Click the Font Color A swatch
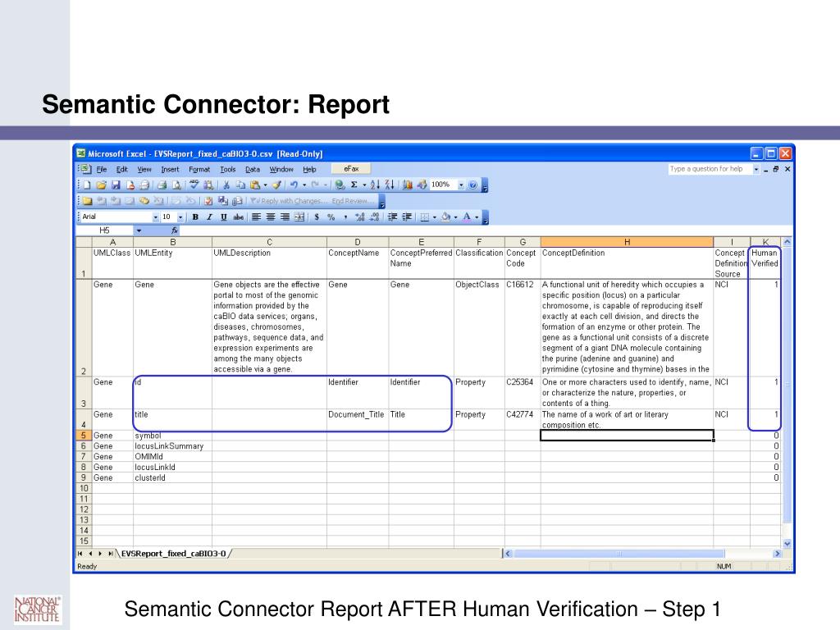Screen dimensions: 840x630 467,217
